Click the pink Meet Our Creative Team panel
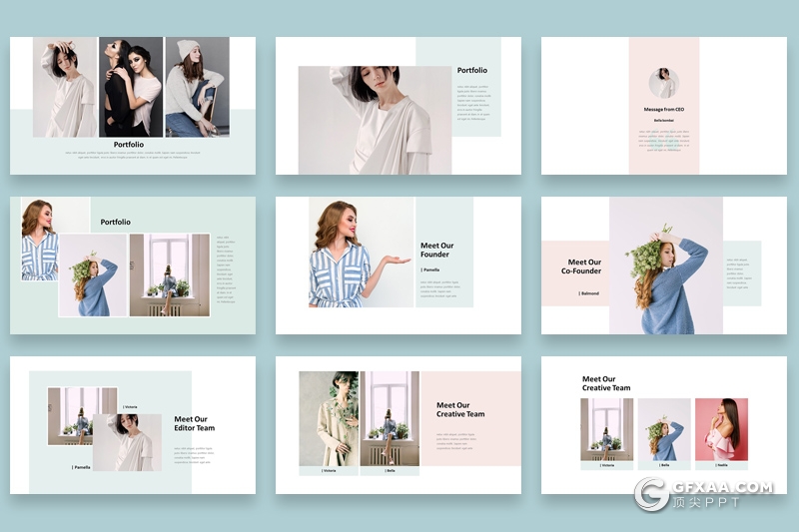 (470, 419)
